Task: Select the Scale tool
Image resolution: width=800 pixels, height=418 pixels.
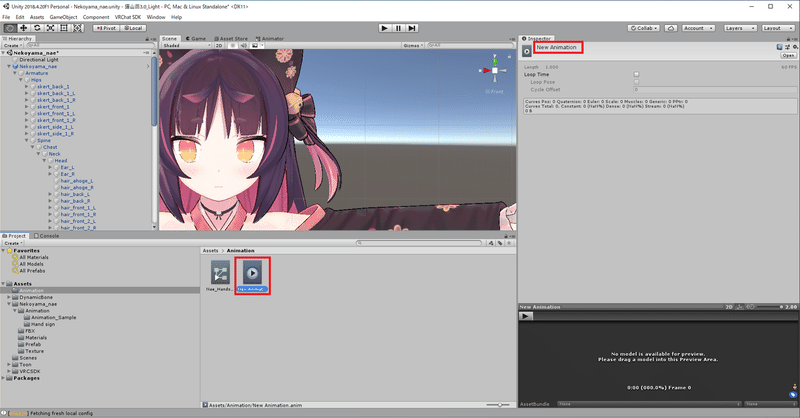Action: (51, 28)
